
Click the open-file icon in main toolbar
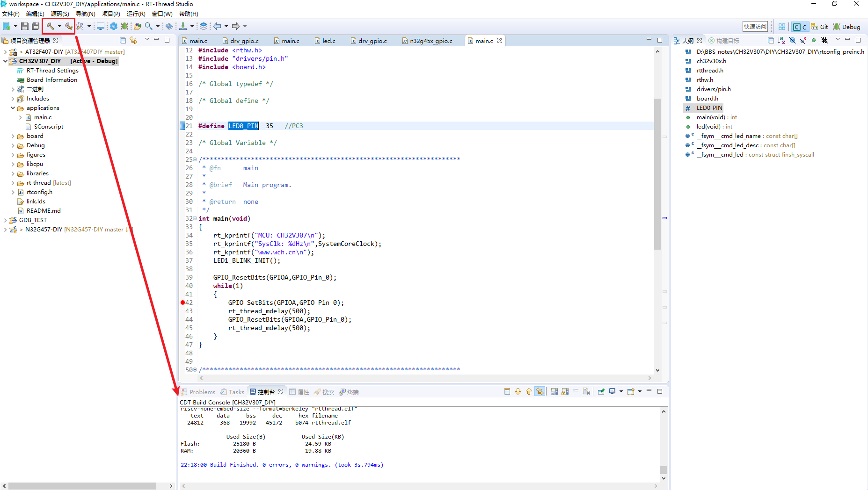137,26
